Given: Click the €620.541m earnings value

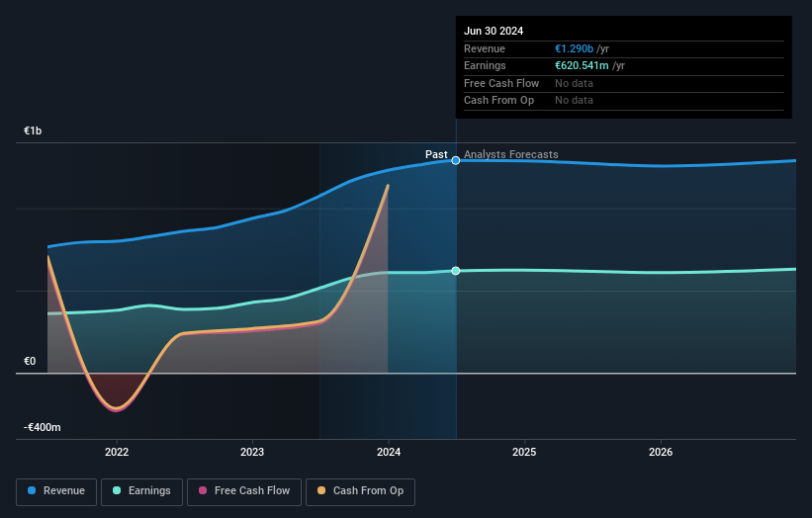Looking at the screenshot, I should (582, 65).
